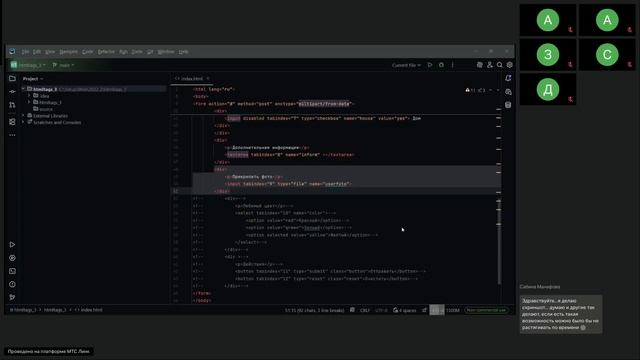Open AI Assistant icon on right sidebar
This screenshot has height=360, width=640.
(x=508, y=91)
